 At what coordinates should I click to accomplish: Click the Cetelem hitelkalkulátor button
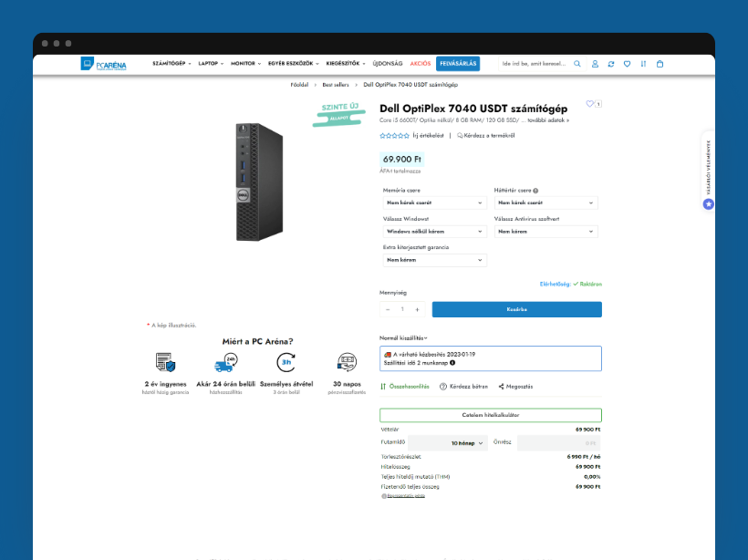coord(491,415)
